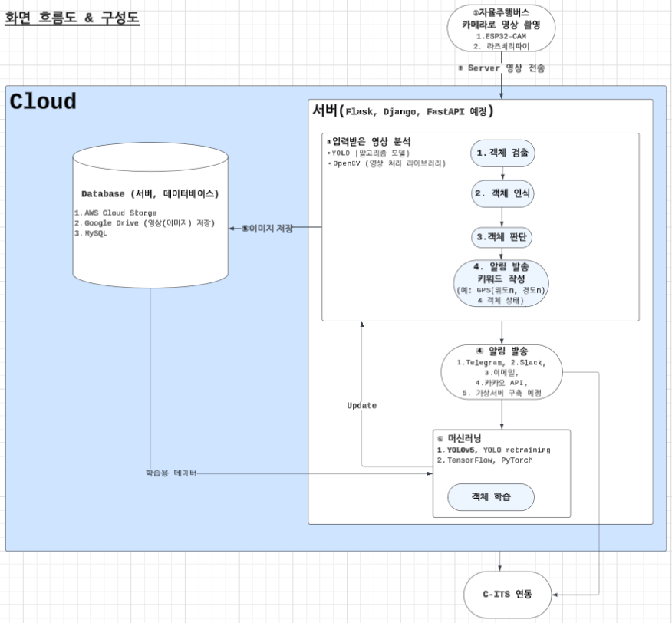Viewport: 672px width, 623px height.
Task: Select the large 'Cloud' label
Action: click(43, 102)
